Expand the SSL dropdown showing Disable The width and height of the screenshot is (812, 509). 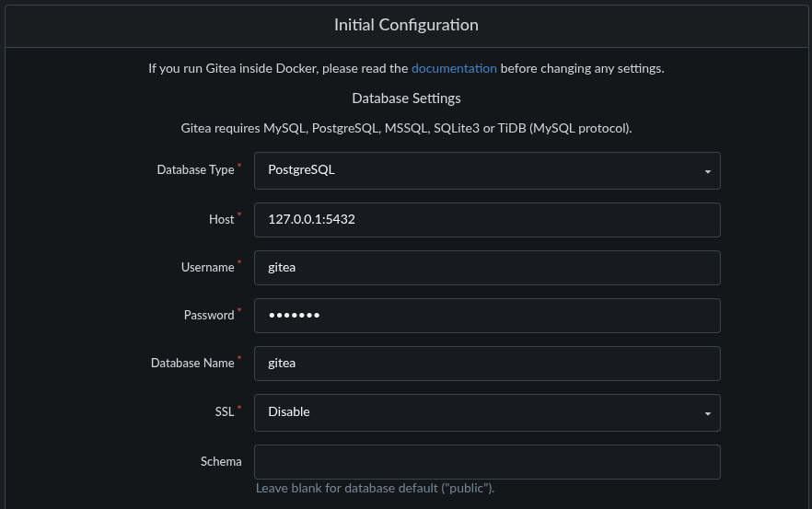coord(487,412)
